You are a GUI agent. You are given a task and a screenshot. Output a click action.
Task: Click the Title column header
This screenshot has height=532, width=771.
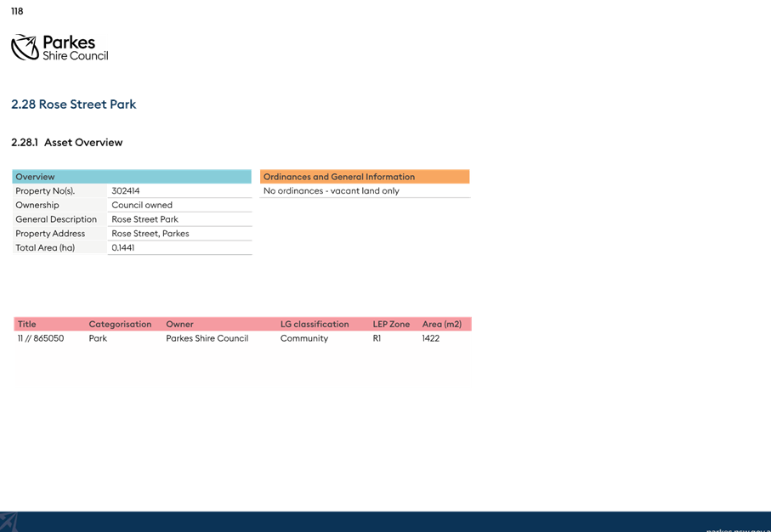click(x=27, y=324)
